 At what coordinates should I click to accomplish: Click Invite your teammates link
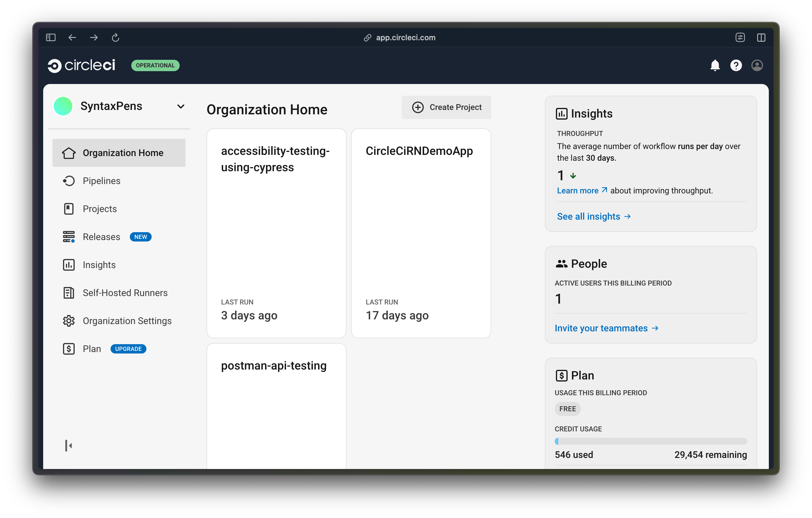(606, 328)
